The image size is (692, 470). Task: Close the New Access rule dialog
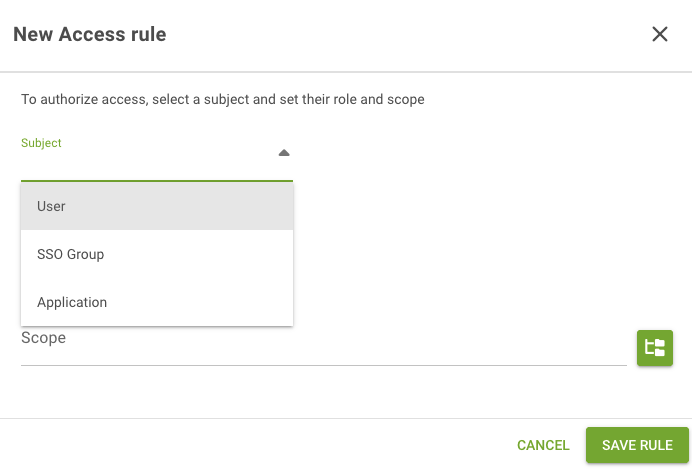[x=659, y=34]
